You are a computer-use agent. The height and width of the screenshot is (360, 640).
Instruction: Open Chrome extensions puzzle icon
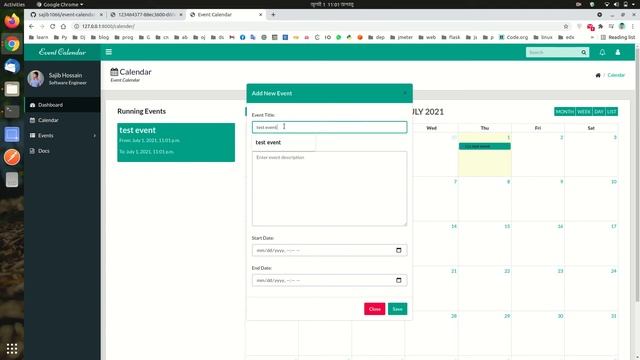tap(600, 26)
